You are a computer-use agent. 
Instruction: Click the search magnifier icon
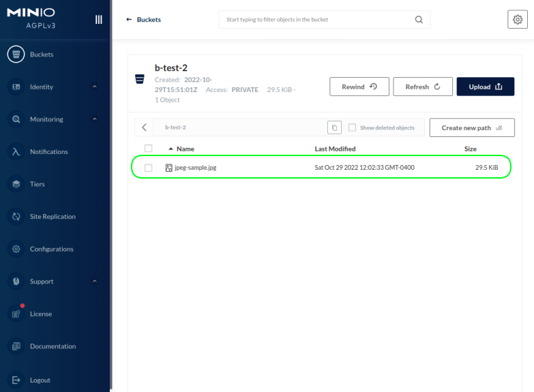pos(419,20)
